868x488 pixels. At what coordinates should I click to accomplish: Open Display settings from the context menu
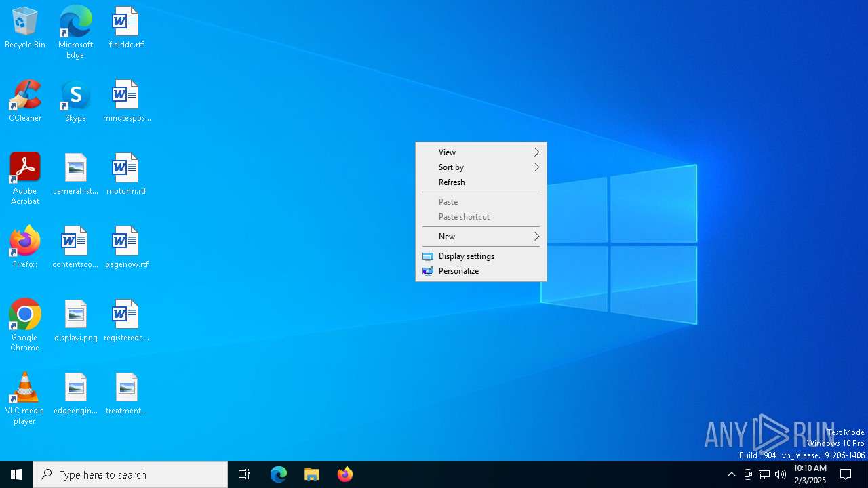click(x=481, y=256)
